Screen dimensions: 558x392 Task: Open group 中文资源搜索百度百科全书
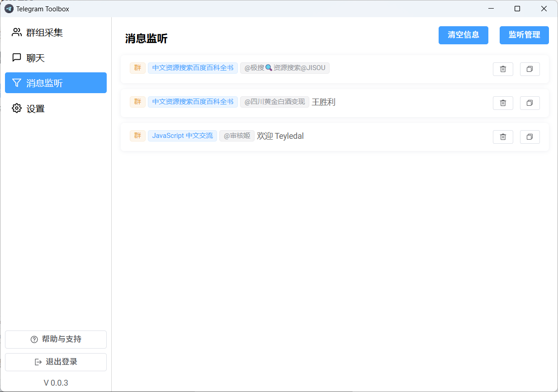[193, 68]
